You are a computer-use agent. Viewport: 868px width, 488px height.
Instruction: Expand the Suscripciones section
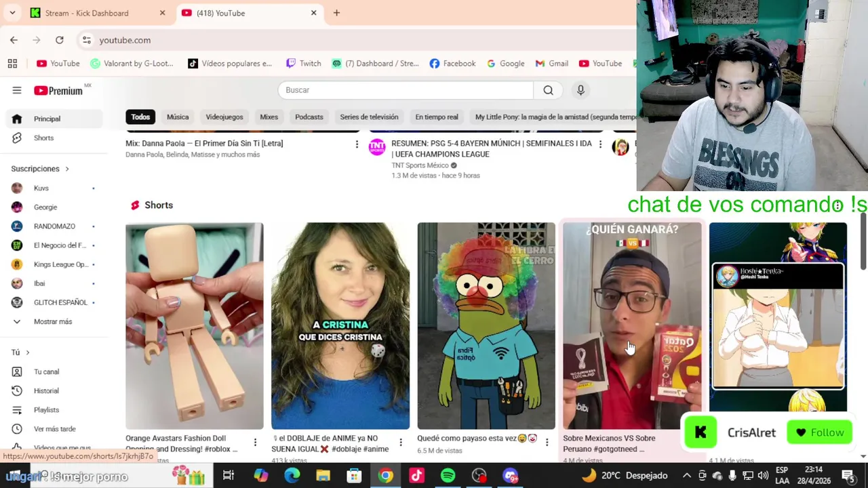(40, 169)
